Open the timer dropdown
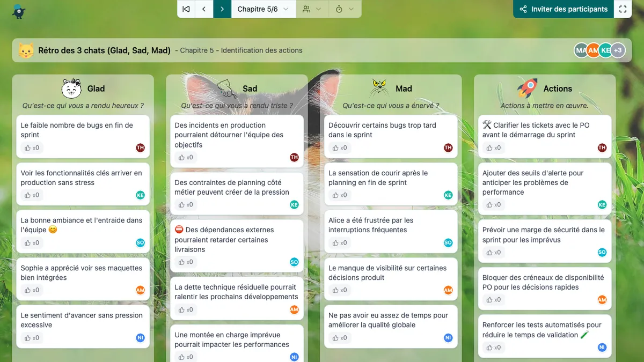This screenshot has width=644, height=362. point(345,9)
